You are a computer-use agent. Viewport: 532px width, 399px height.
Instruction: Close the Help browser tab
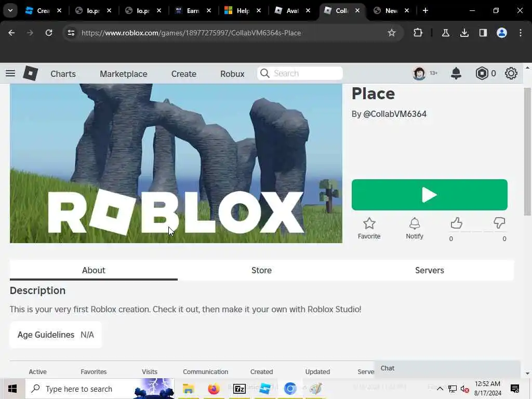point(259,10)
